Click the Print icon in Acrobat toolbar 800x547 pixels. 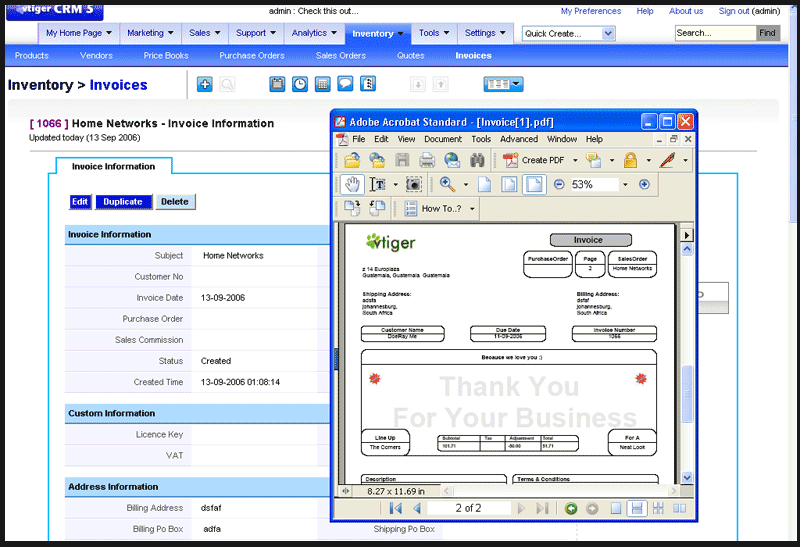427,160
